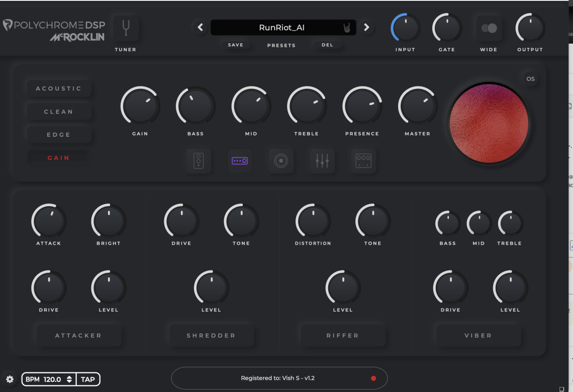This screenshot has height=392, width=573.
Task: Click the amp Bass knob
Action: (x=196, y=106)
